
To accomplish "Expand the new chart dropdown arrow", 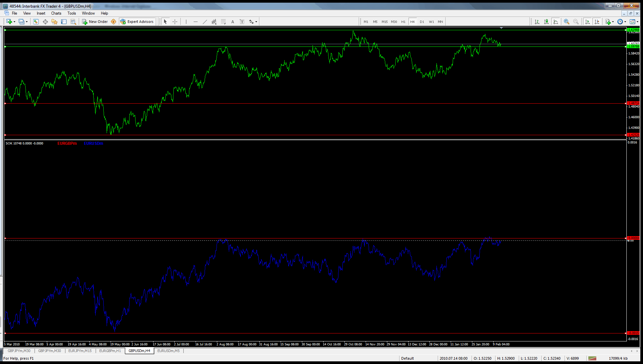I will click(x=14, y=22).
